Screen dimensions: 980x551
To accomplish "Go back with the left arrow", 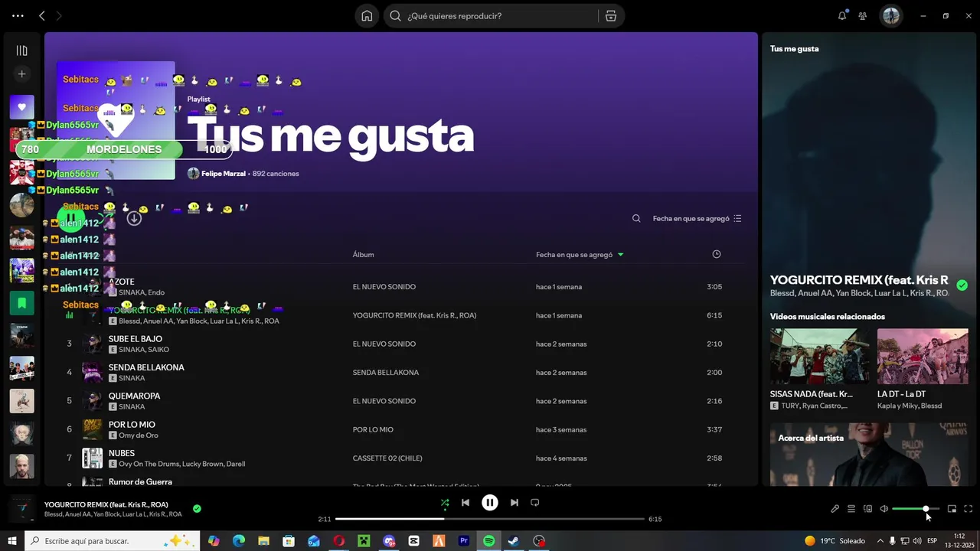I will click(42, 15).
